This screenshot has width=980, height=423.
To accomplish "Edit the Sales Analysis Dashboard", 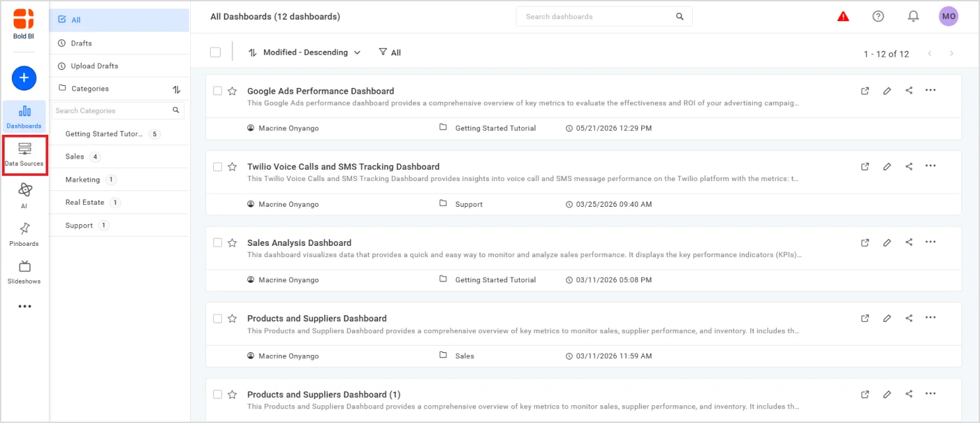I will (887, 243).
